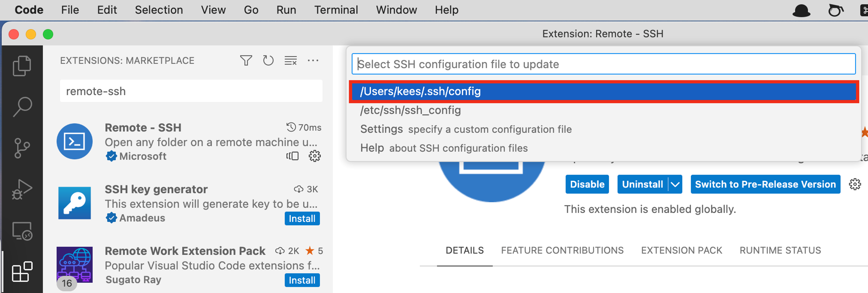868x293 pixels.
Task: Switch to the EXTENSION PACK tab
Action: pyautogui.click(x=682, y=251)
